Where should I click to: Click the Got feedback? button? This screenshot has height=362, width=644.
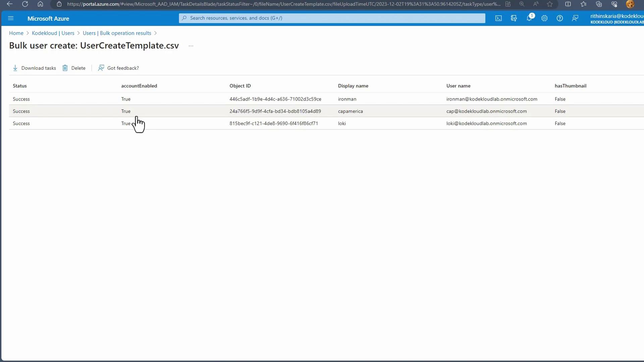click(x=118, y=68)
